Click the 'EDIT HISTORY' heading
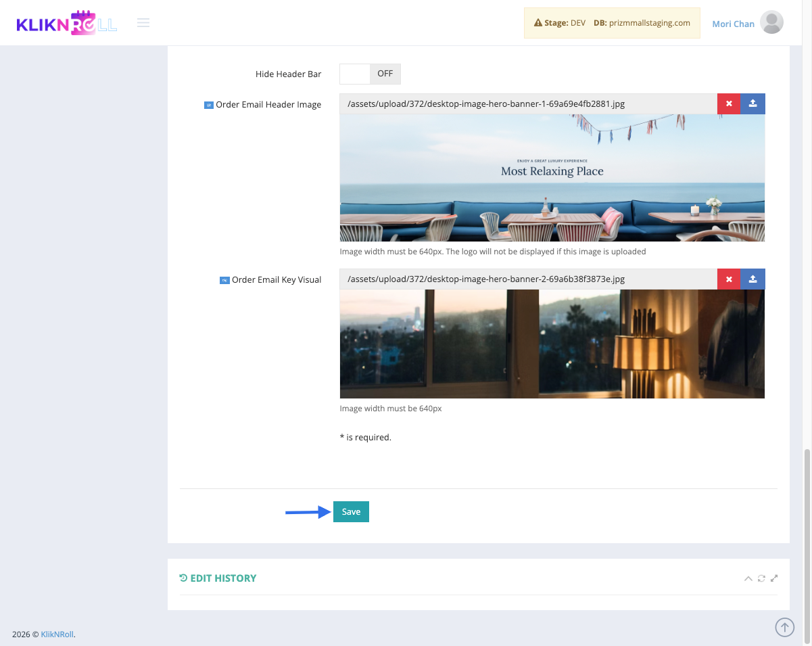This screenshot has width=812, height=646. coord(223,578)
